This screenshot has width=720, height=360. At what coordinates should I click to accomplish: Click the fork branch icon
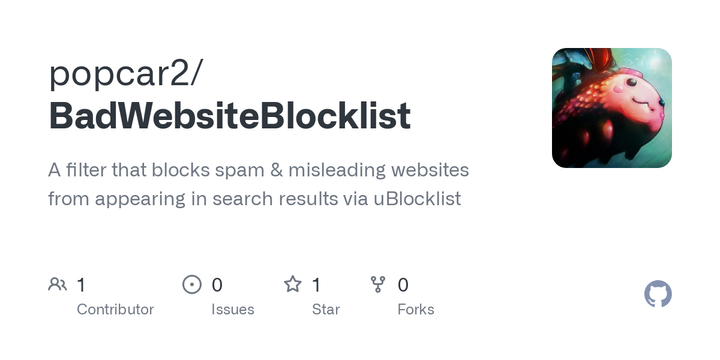pos(378,285)
